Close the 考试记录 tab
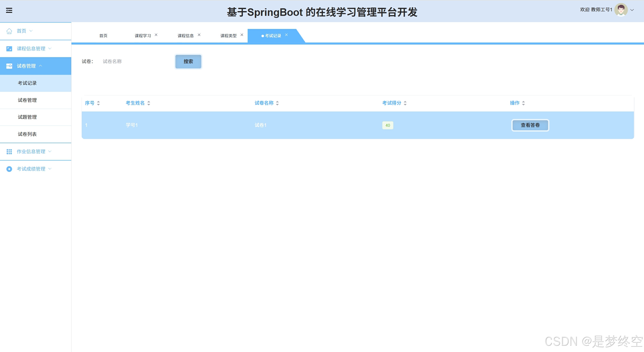This screenshot has width=644, height=352. (x=286, y=35)
